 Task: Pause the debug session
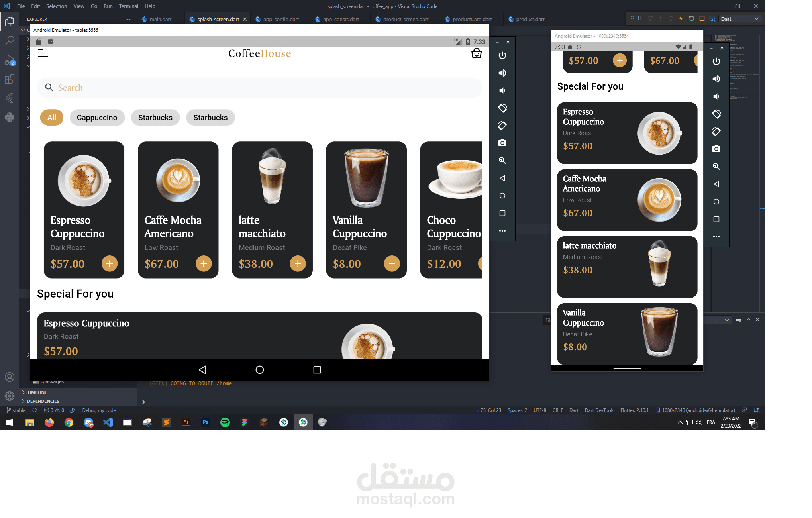click(640, 19)
